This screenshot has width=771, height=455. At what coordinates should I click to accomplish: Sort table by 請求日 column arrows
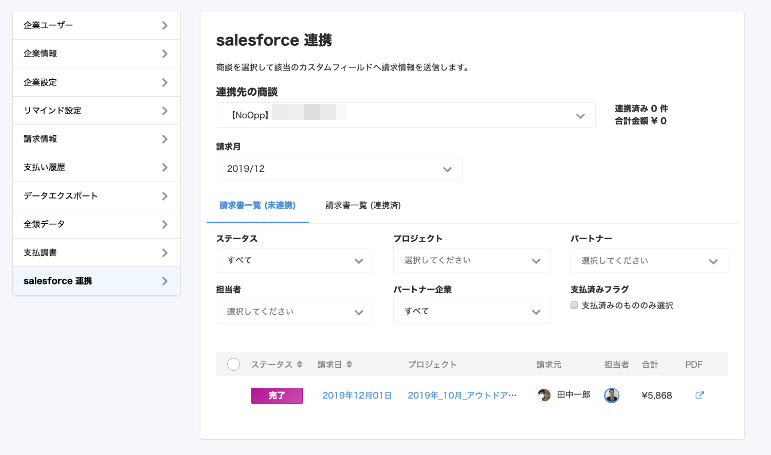click(349, 364)
